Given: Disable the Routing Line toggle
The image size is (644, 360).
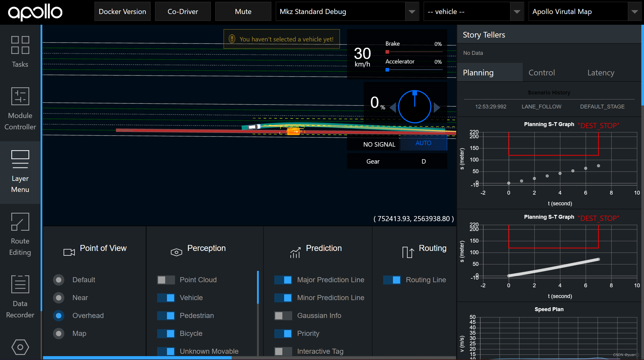Looking at the screenshot, I should pos(392,280).
